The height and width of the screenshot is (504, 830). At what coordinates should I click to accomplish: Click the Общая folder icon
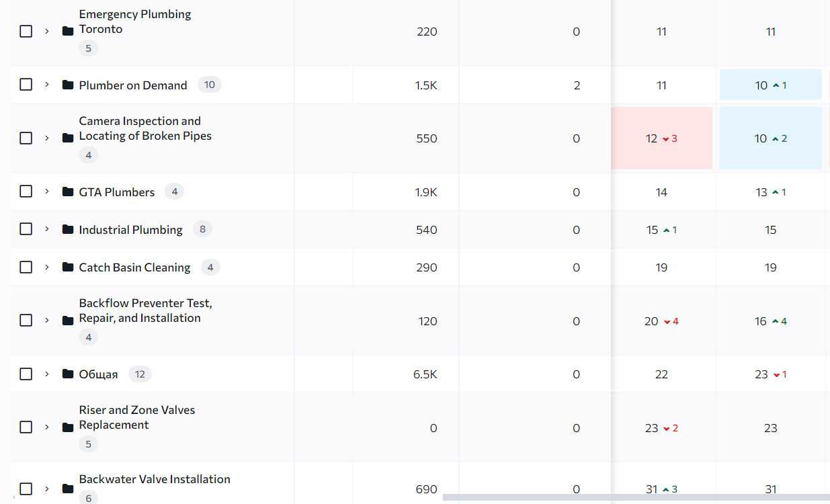pyautogui.click(x=67, y=374)
